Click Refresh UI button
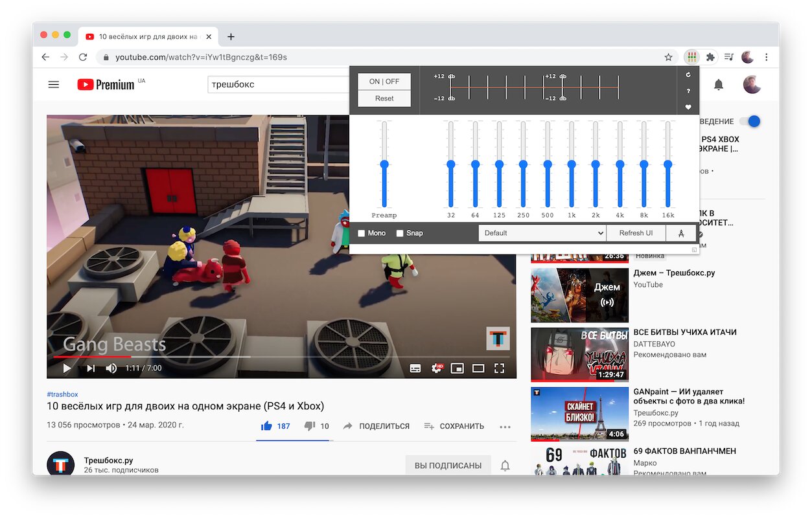The height and width of the screenshot is (518, 812). tap(636, 233)
